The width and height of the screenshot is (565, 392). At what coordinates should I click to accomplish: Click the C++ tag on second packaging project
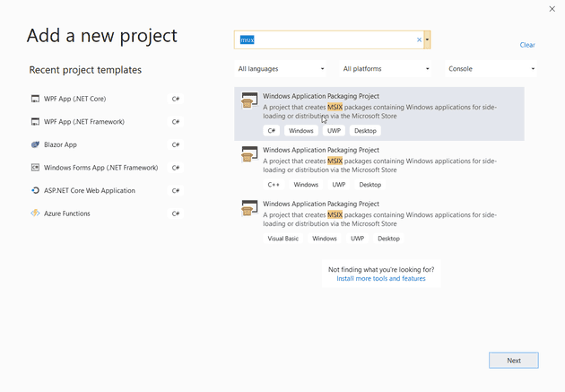(274, 185)
